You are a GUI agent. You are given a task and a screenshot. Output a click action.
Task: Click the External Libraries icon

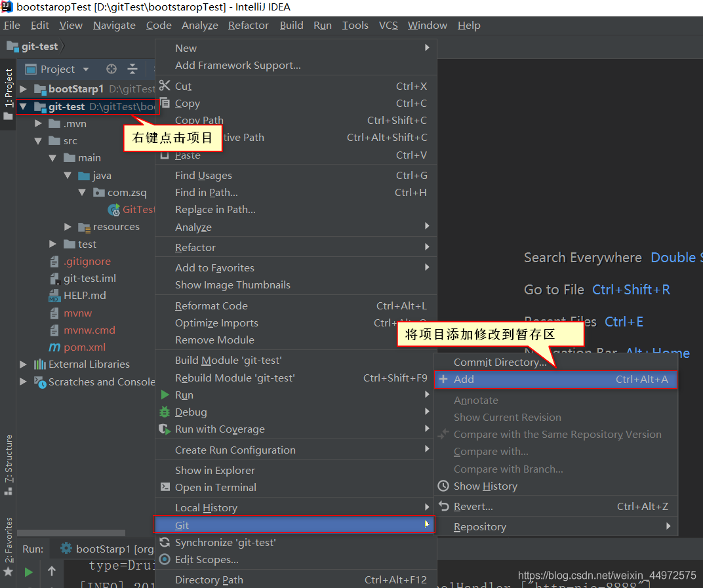coord(40,364)
